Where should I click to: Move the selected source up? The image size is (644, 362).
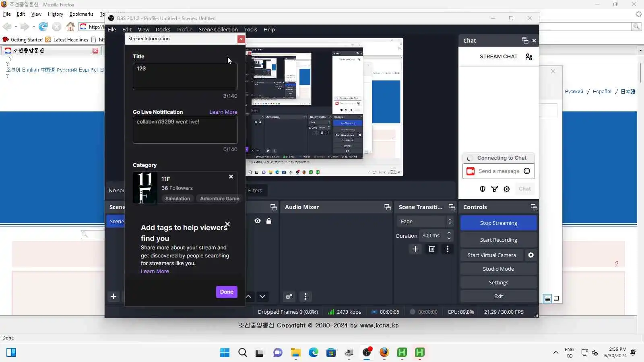[x=249, y=296]
